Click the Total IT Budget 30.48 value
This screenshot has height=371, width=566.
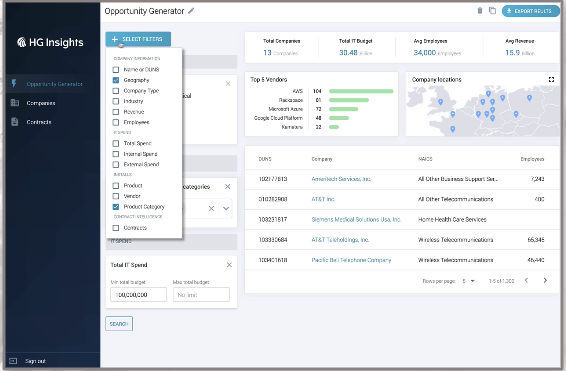click(348, 53)
